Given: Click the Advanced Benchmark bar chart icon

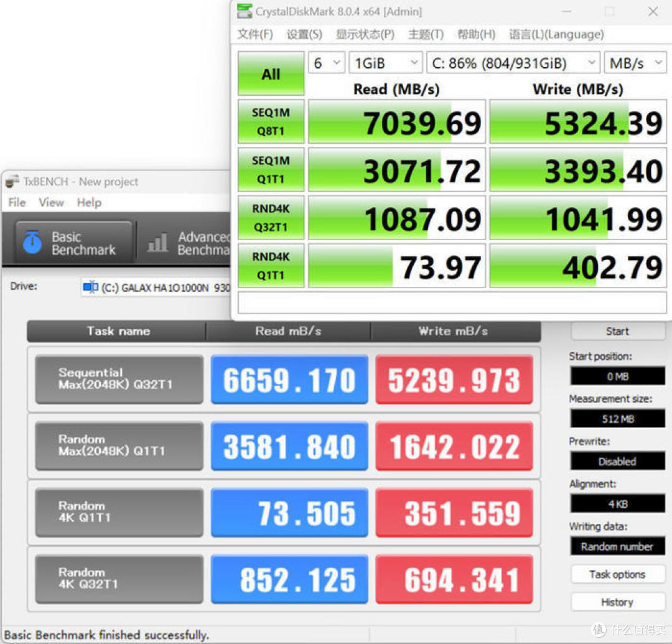Looking at the screenshot, I should click(x=157, y=242).
